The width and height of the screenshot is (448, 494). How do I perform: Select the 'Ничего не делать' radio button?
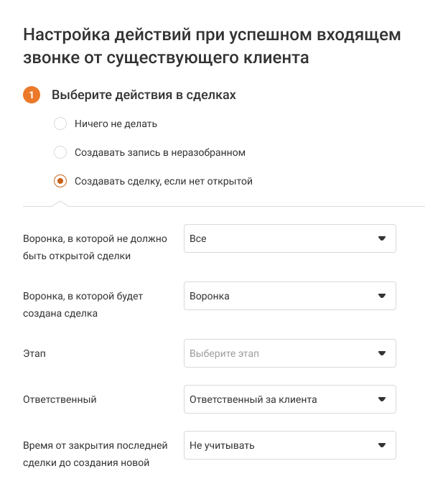61,124
